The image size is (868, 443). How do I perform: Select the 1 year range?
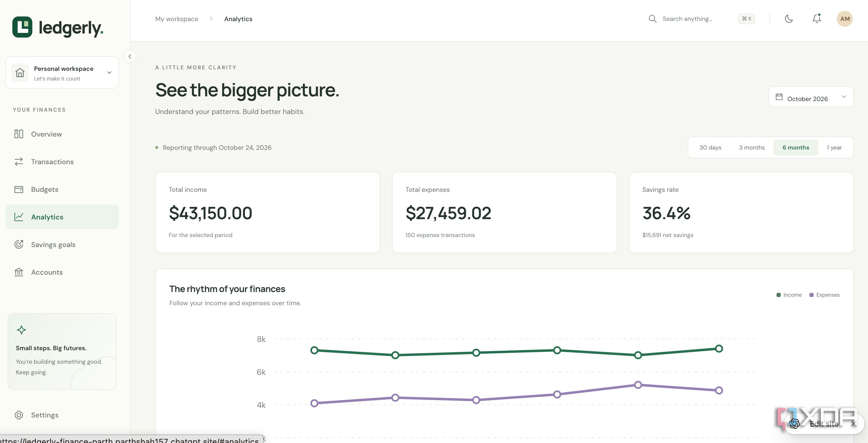click(834, 147)
